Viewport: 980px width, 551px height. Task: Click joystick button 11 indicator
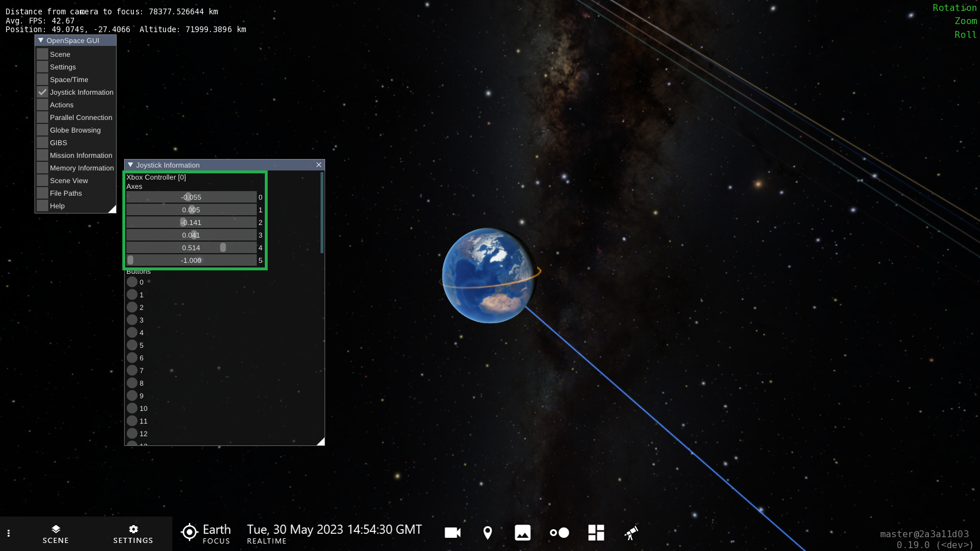[132, 421]
